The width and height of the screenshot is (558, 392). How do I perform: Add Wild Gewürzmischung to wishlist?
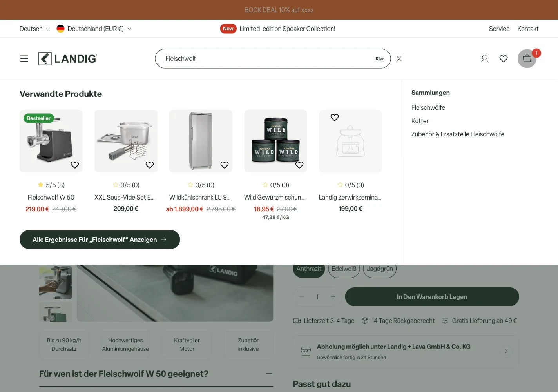pos(299,165)
